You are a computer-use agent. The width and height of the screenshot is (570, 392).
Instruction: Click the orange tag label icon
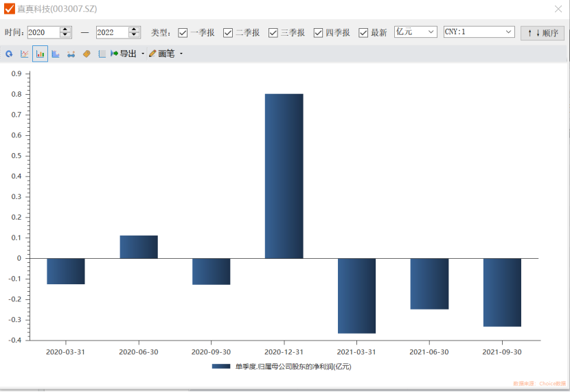(87, 54)
